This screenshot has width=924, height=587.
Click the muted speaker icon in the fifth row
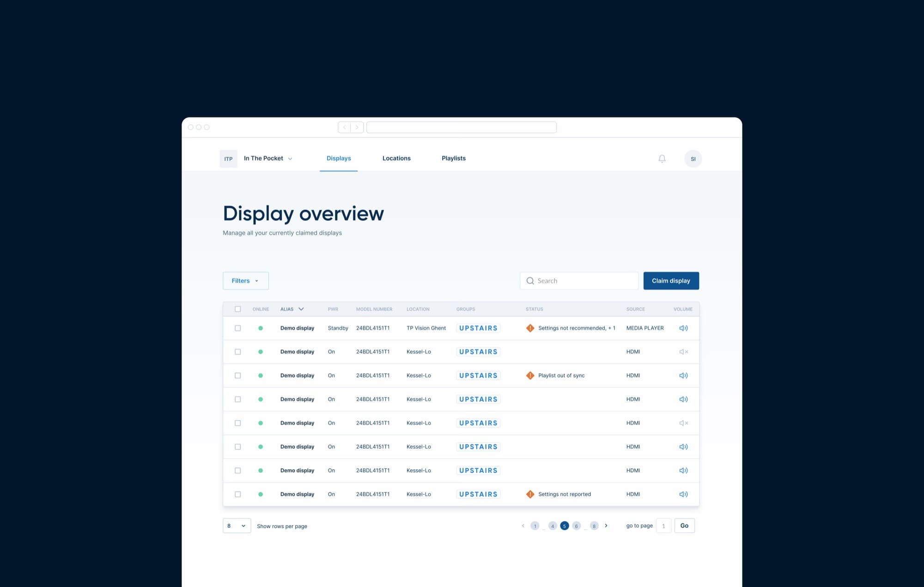[683, 423]
